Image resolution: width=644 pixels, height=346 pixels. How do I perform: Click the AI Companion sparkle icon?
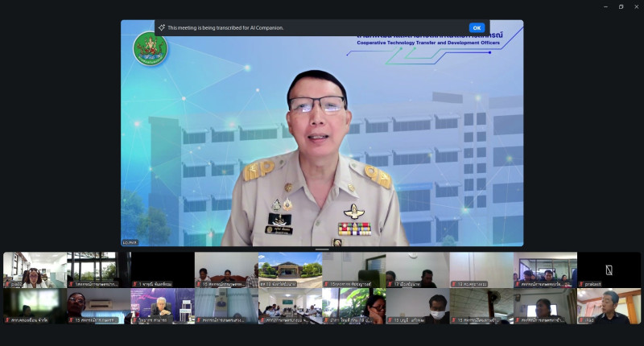point(162,27)
